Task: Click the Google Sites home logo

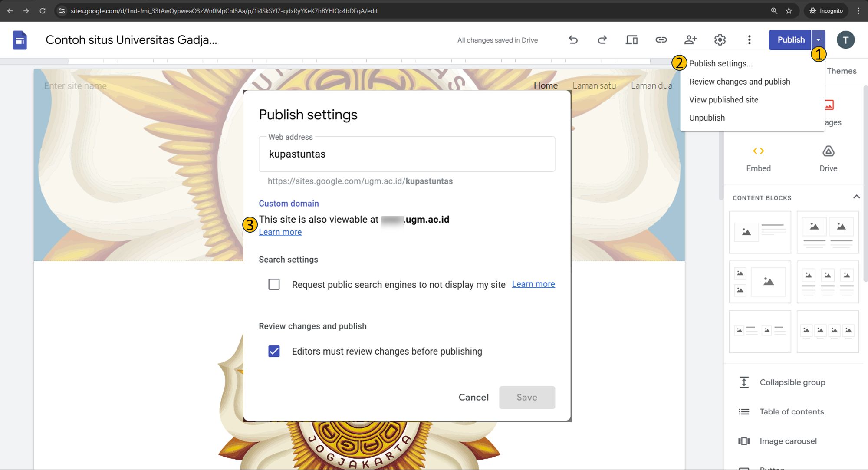Action: (x=20, y=40)
